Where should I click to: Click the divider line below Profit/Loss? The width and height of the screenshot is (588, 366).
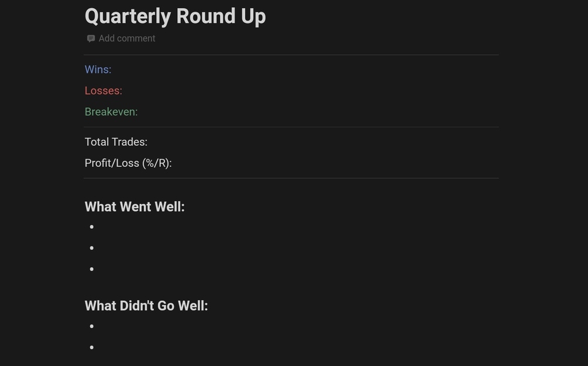pyautogui.click(x=291, y=178)
